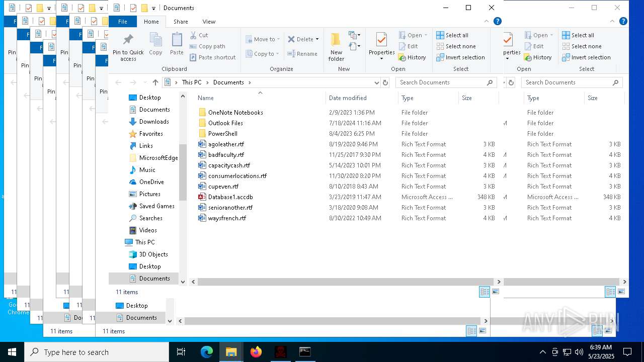Open Saved Games in navigation pane
This screenshot has height=362, width=644.
click(156, 206)
